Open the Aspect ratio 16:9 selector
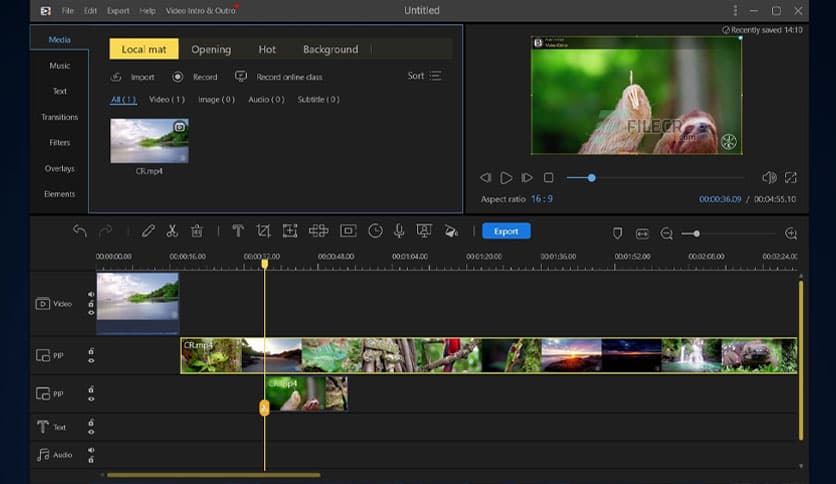Screen dimensions: 836x484 click(542, 199)
